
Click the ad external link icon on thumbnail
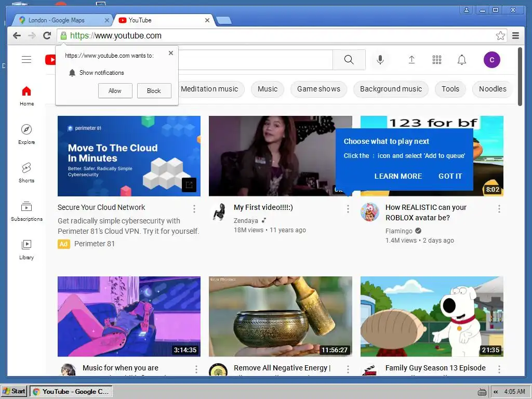click(x=189, y=185)
